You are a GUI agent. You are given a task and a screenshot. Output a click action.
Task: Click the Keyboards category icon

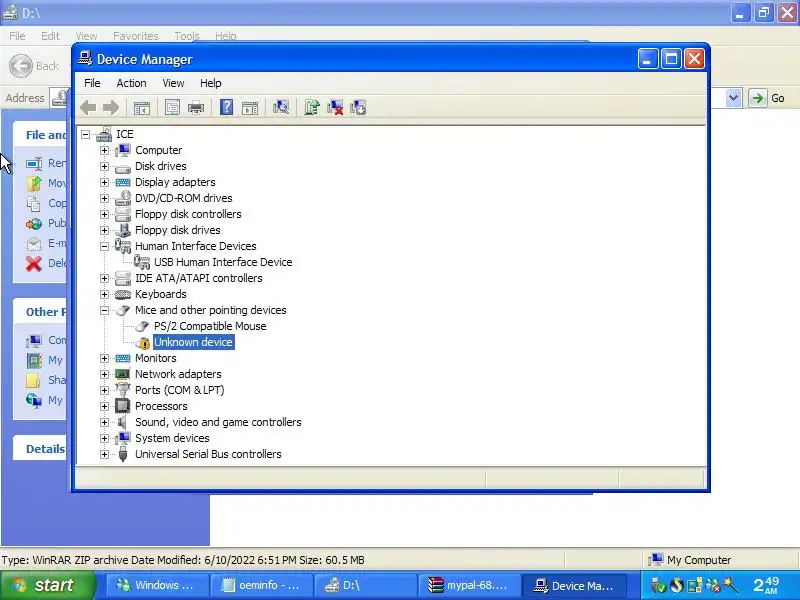pos(122,294)
